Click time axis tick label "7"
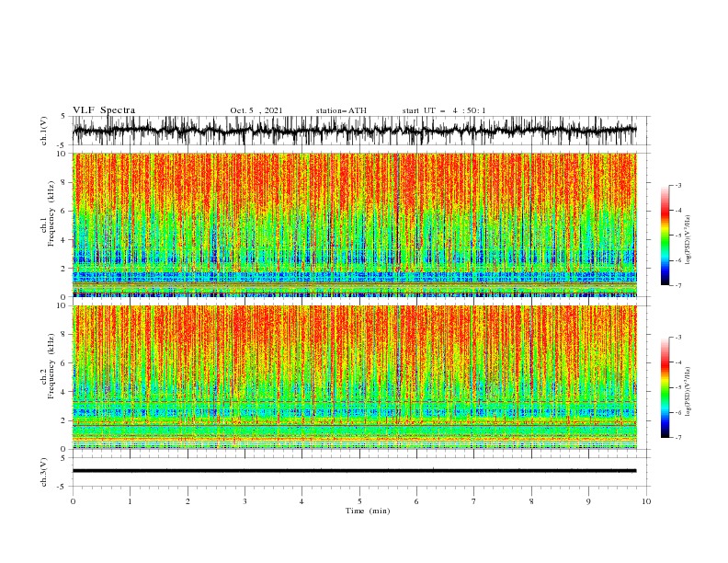 click(474, 501)
